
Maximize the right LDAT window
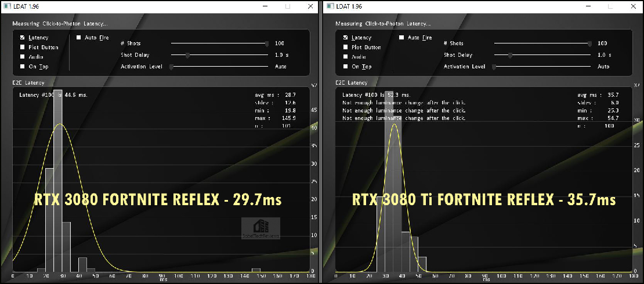[x=611, y=6]
